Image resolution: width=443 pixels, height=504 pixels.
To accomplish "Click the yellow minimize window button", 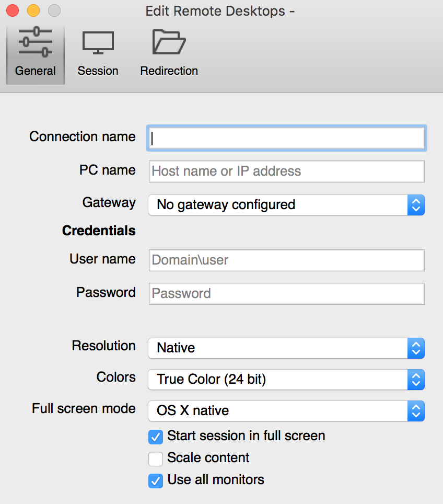I will click(x=33, y=10).
